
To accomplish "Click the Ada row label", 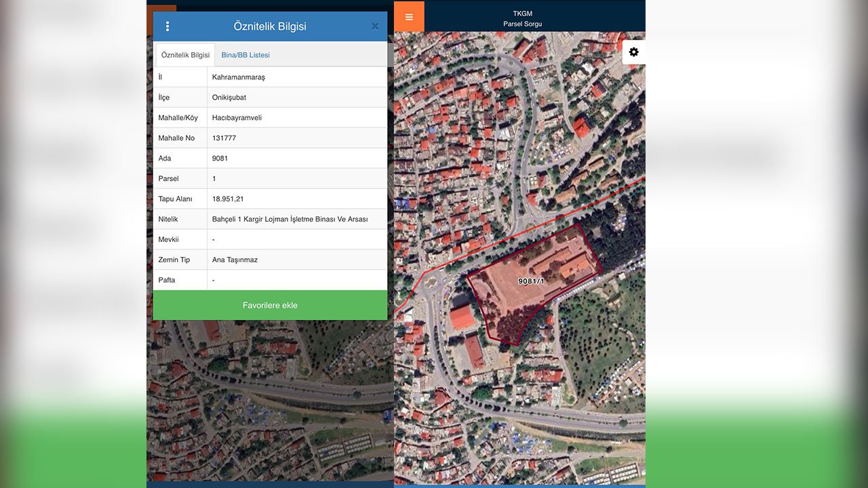I will coord(165,159).
